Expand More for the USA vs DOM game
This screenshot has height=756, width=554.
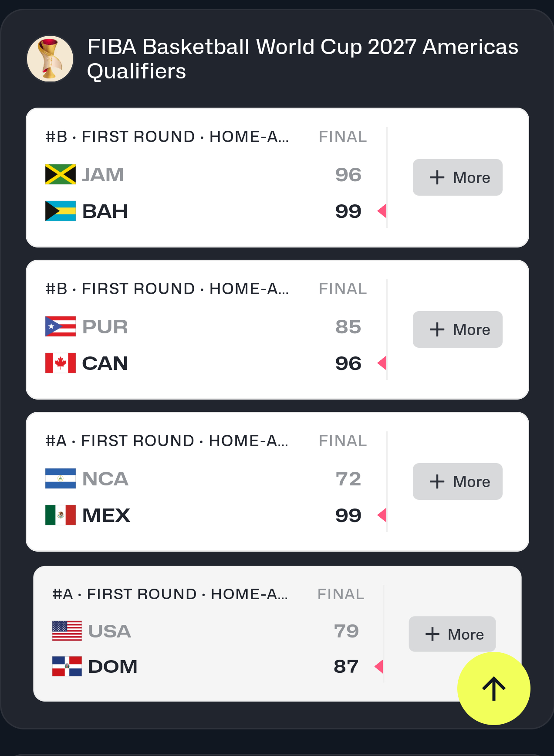(x=452, y=634)
